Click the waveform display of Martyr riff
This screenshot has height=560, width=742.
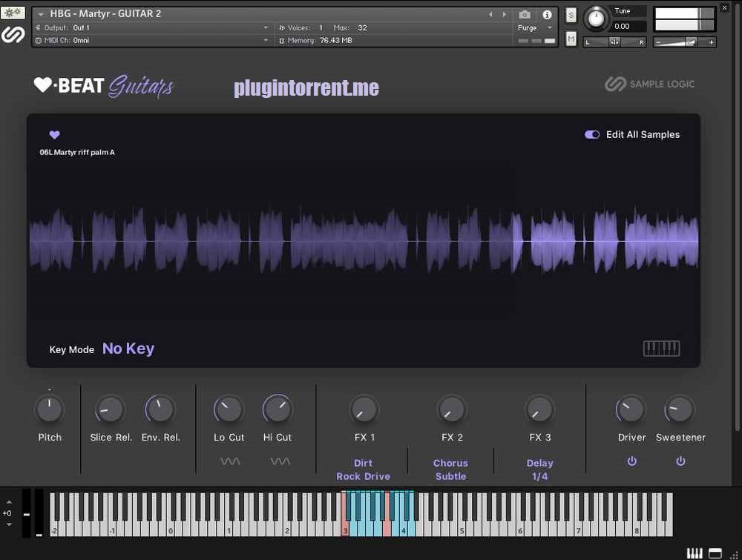364,241
